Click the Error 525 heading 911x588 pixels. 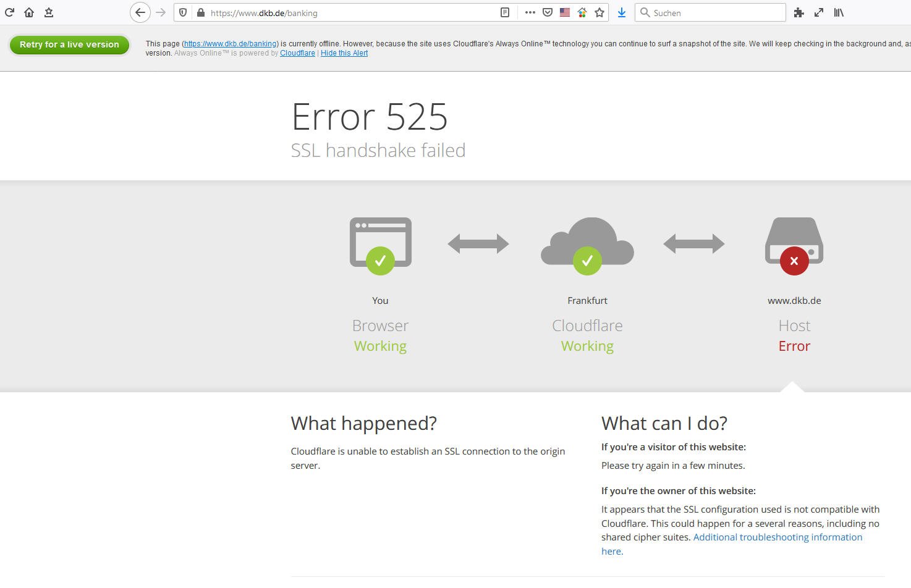[x=370, y=116]
